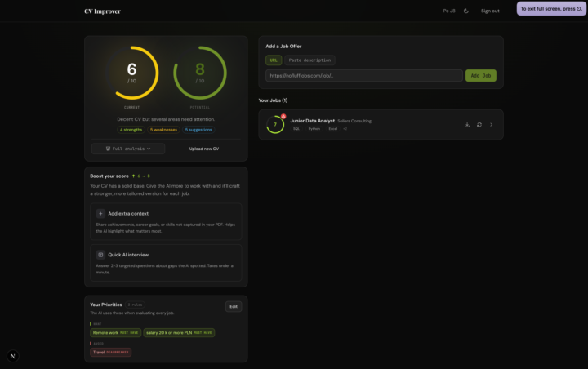588x369 pixels.
Task: Click the job URL input field
Action: [x=363, y=75]
